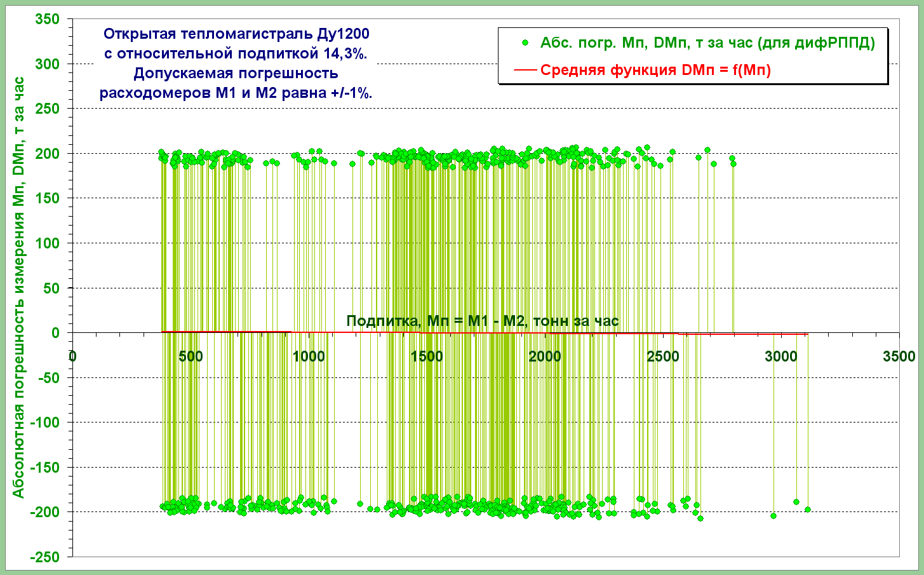Click the y-axis tick label 100

pos(47,243)
